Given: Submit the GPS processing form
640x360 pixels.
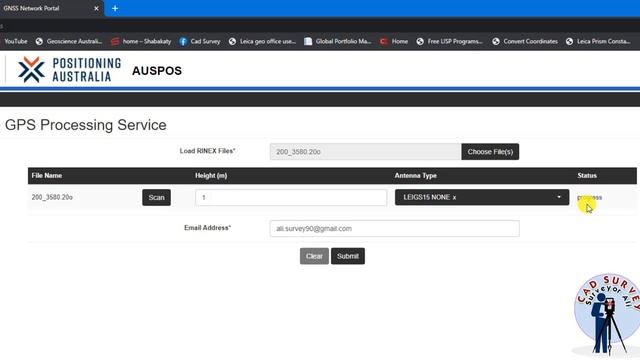Looking at the screenshot, I should 348,256.
